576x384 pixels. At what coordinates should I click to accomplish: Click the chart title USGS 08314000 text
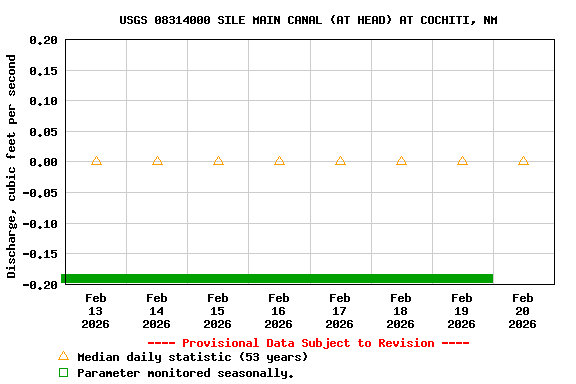click(x=308, y=20)
